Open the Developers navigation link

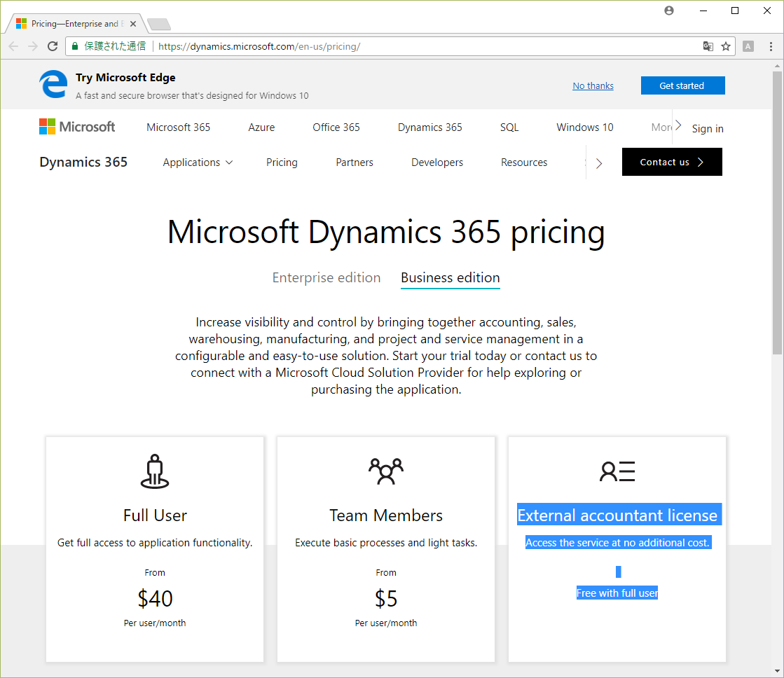[x=437, y=162]
